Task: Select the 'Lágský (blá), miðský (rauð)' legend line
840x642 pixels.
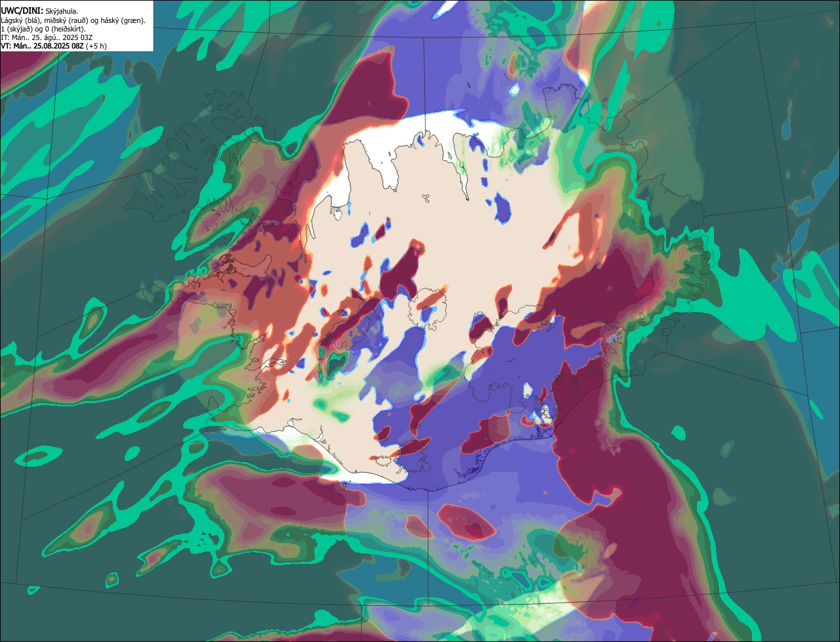Action: pyautogui.click(x=73, y=20)
